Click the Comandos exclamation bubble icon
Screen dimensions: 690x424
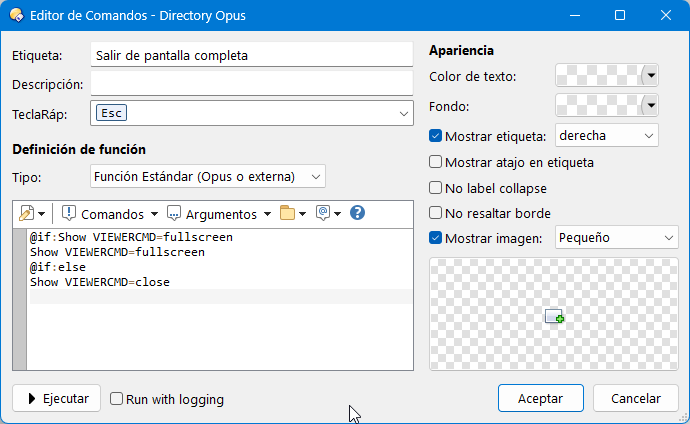point(69,213)
